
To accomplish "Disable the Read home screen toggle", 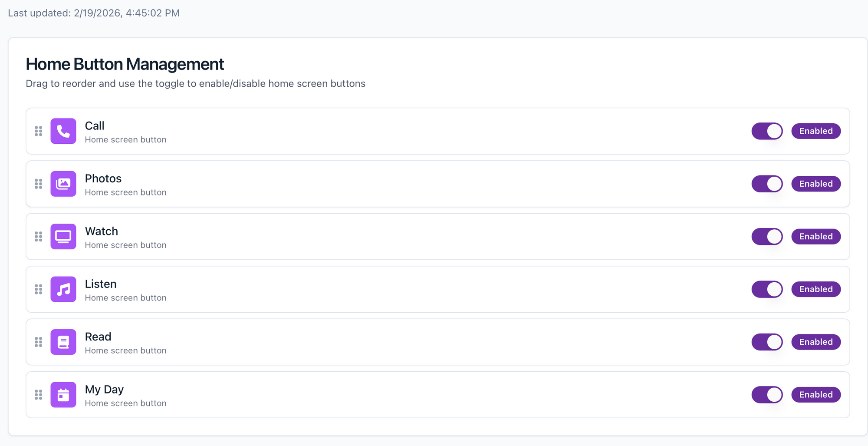I will click(x=767, y=342).
